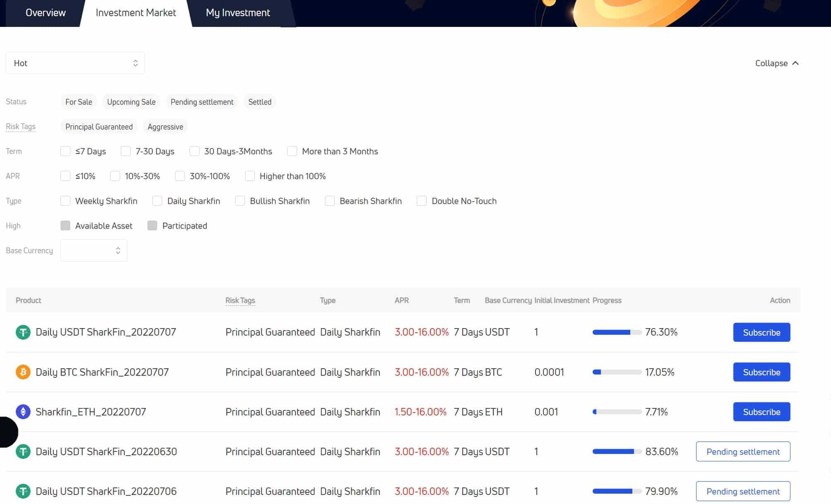Open the Hot sorting dropdown
The height and width of the screenshot is (504, 831).
click(x=75, y=63)
